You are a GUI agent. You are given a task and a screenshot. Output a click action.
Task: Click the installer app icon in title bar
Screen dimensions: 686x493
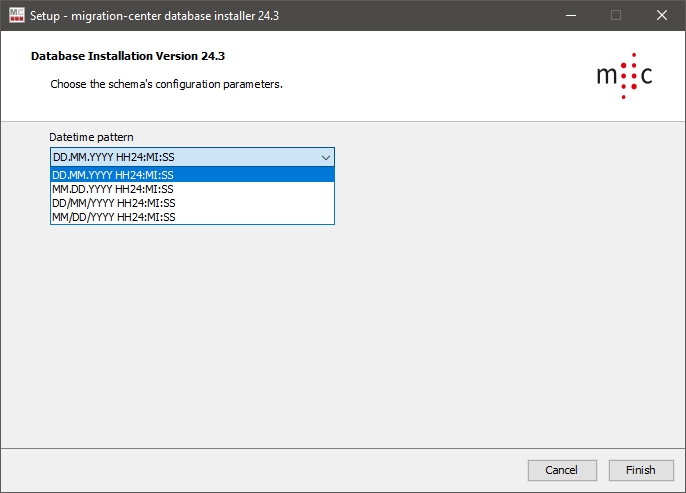pos(15,15)
